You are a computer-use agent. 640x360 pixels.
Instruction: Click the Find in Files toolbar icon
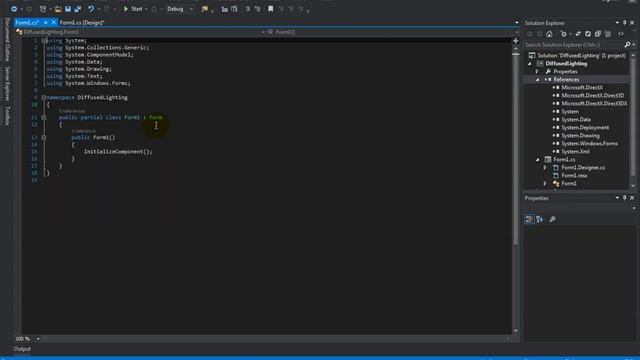click(x=204, y=9)
